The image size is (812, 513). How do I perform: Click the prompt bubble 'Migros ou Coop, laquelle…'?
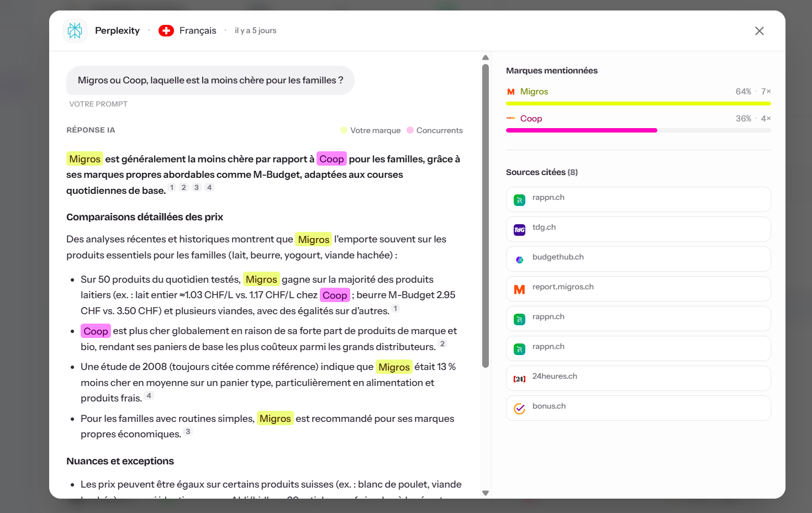tap(210, 81)
